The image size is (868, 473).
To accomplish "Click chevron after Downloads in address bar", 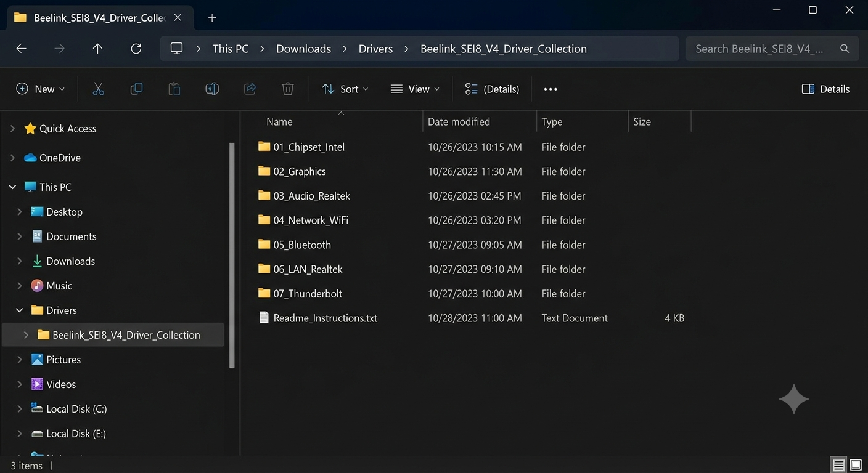I will coord(345,49).
